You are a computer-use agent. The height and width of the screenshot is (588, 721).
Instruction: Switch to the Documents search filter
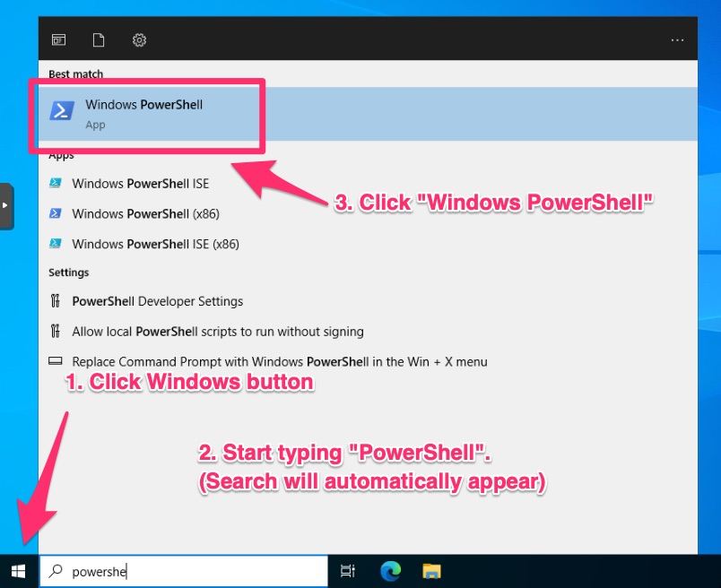(x=99, y=39)
